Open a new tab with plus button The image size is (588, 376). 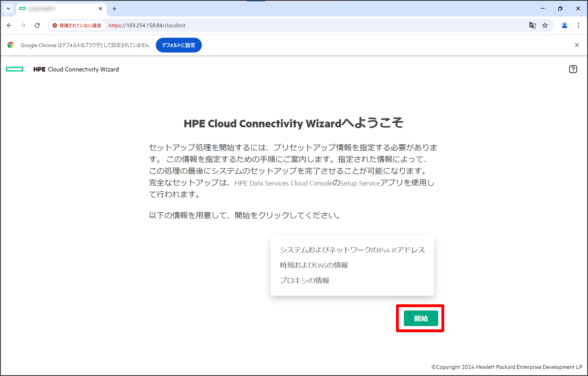point(114,9)
